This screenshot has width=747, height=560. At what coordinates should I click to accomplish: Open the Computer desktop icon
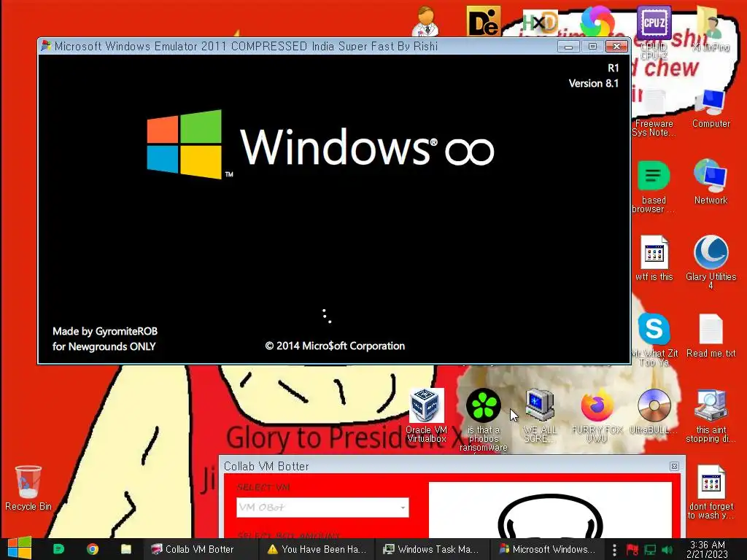click(x=711, y=109)
